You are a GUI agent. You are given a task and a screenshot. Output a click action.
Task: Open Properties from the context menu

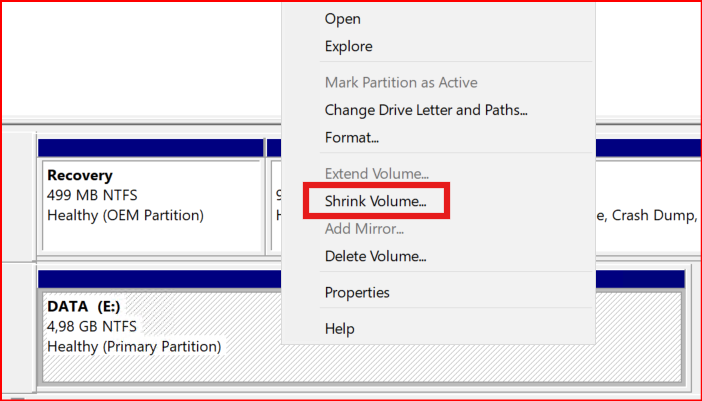point(357,293)
